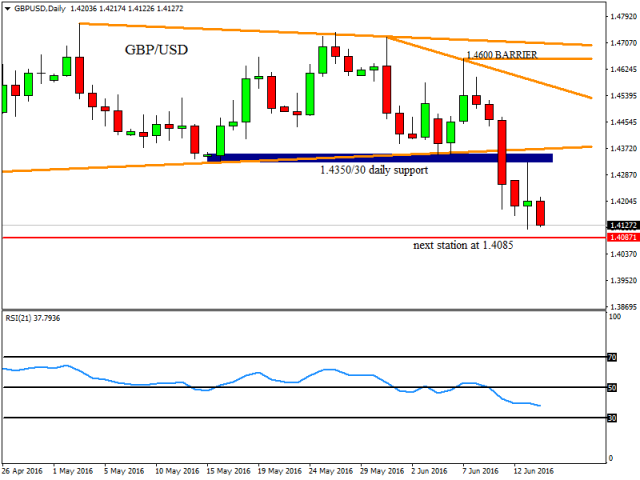Select the 1.4350/30 daily support label
The width and height of the screenshot is (640, 480).
[374, 170]
